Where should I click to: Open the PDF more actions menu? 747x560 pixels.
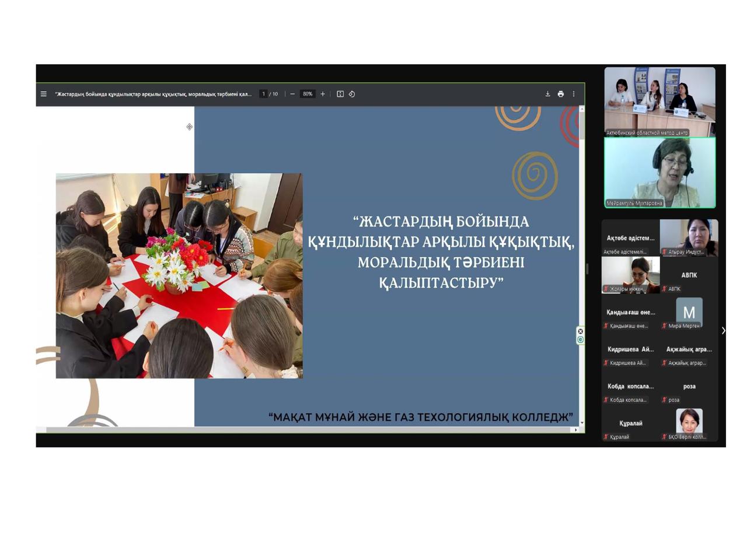574,94
